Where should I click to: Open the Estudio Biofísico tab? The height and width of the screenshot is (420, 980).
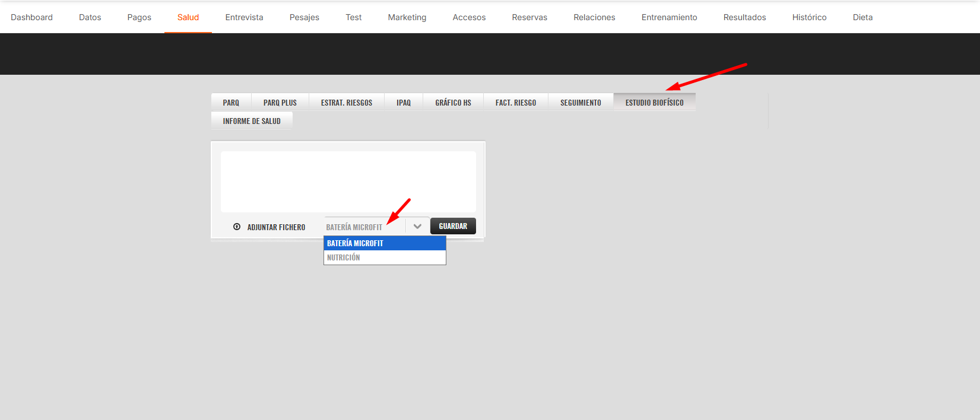pos(654,103)
